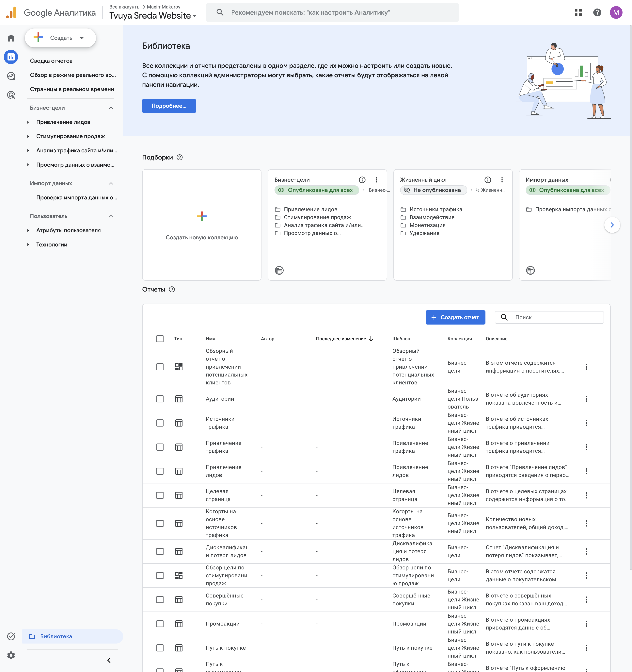Check the Путь к покупке report checkbox
Viewport: 632px width, 672px height.
click(x=160, y=648)
